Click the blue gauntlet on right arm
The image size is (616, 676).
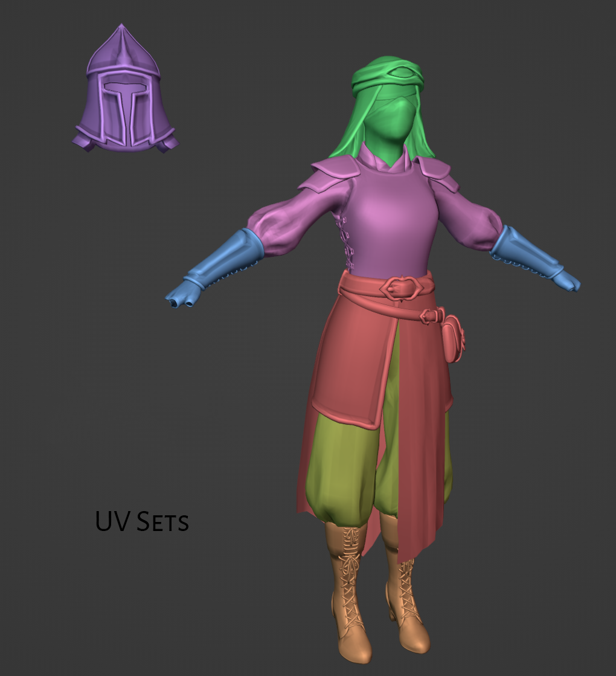(534, 259)
